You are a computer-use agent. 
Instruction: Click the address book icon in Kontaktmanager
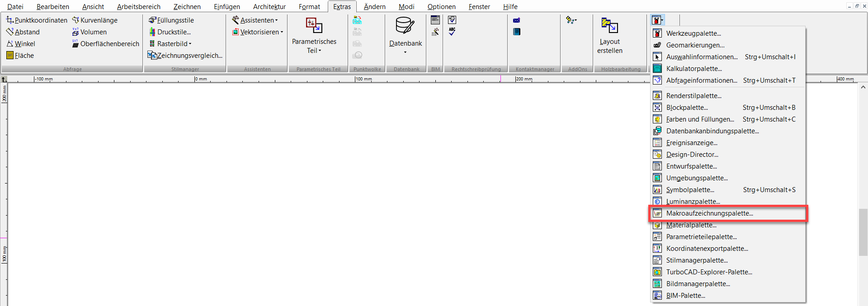[516, 32]
